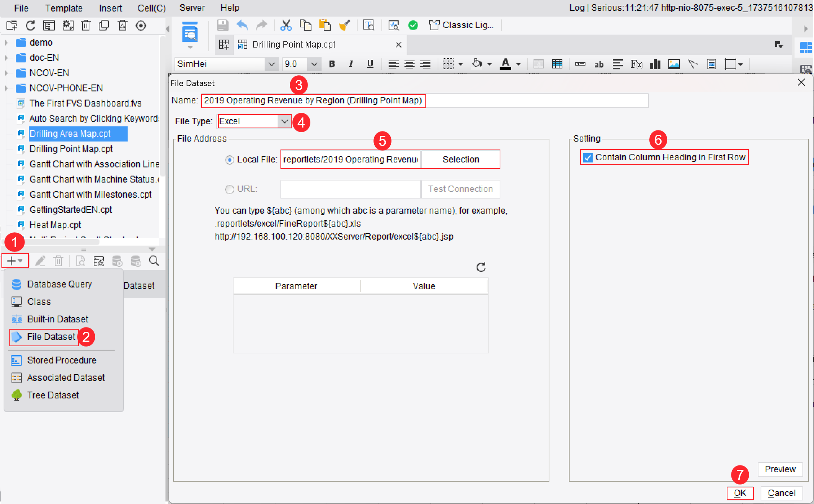Image resolution: width=814 pixels, height=504 pixels.
Task: Open the font color picker arrow
Action: pyautogui.click(x=518, y=64)
